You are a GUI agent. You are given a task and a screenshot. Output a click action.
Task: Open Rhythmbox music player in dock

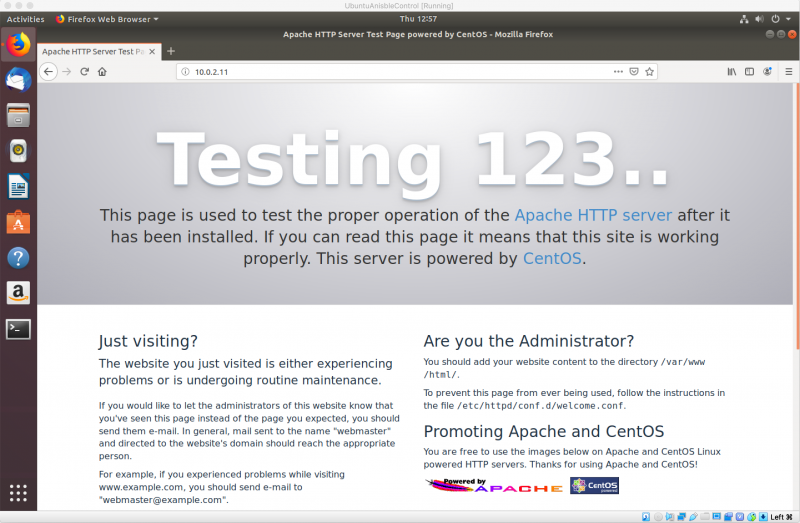click(18, 151)
